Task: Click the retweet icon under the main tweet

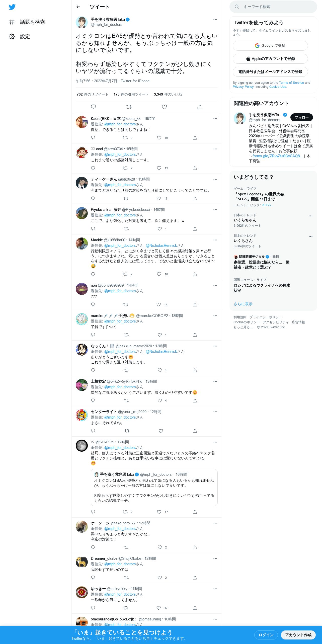Action: click(x=129, y=107)
